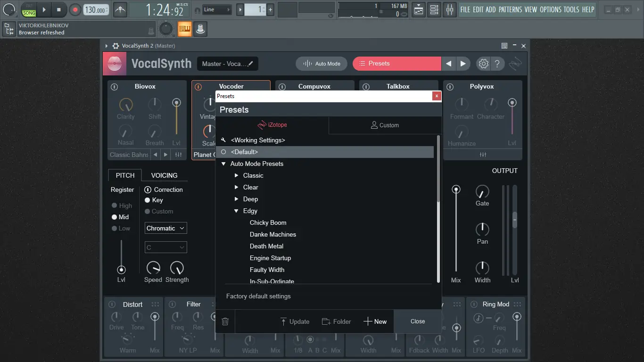Toggle the Ring Mod effect power

point(475,304)
